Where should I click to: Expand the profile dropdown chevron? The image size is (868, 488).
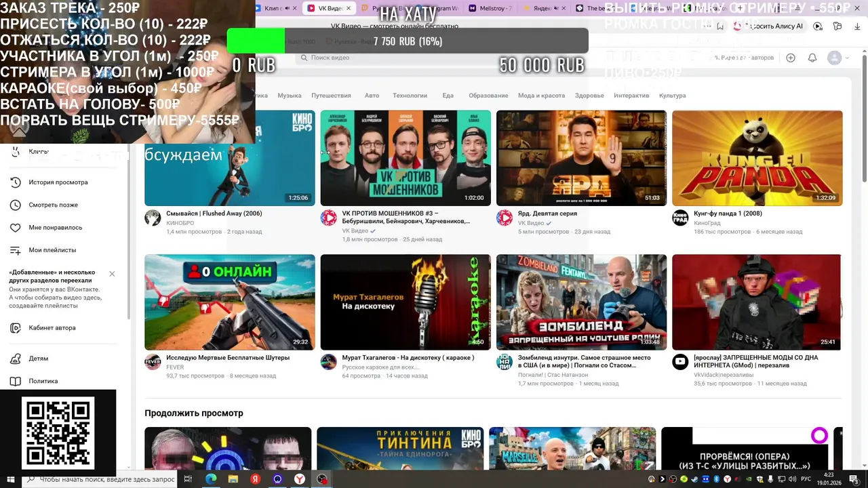[x=847, y=58]
